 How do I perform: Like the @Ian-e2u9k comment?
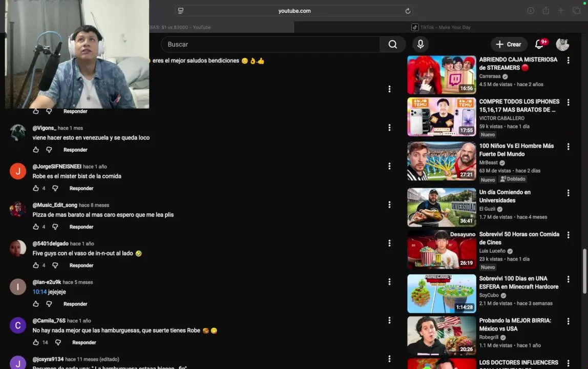coord(36,304)
